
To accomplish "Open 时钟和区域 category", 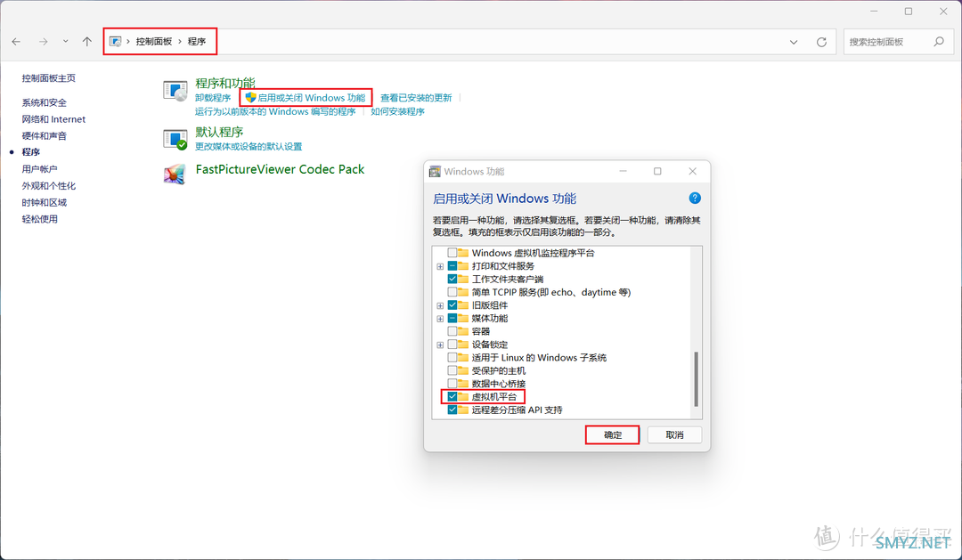I will pyautogui.click(x=45, y=202).
